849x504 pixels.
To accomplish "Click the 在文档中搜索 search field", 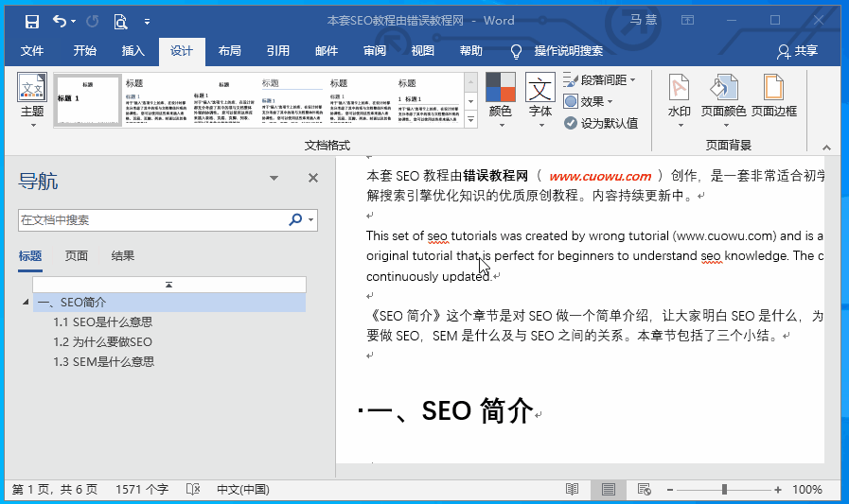I will (152, 220).
